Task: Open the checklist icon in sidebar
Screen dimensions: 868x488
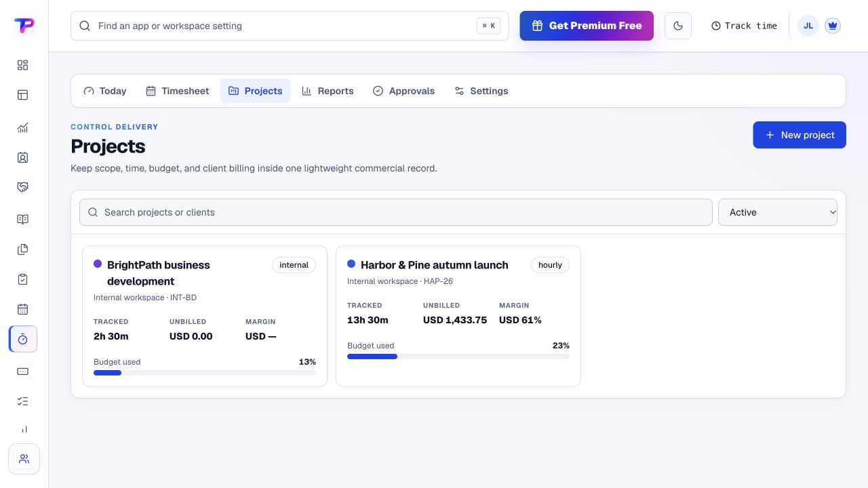Action: point(22,401)
